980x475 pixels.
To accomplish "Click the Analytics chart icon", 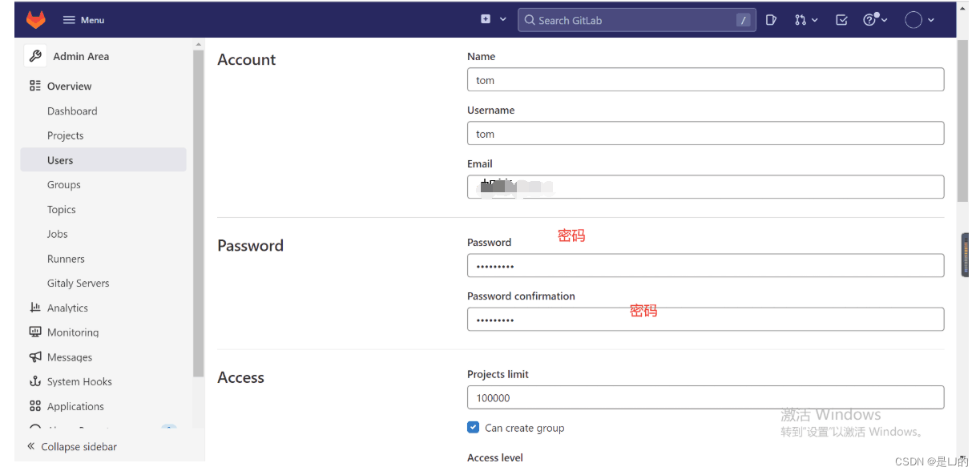I will coord(35,308).
